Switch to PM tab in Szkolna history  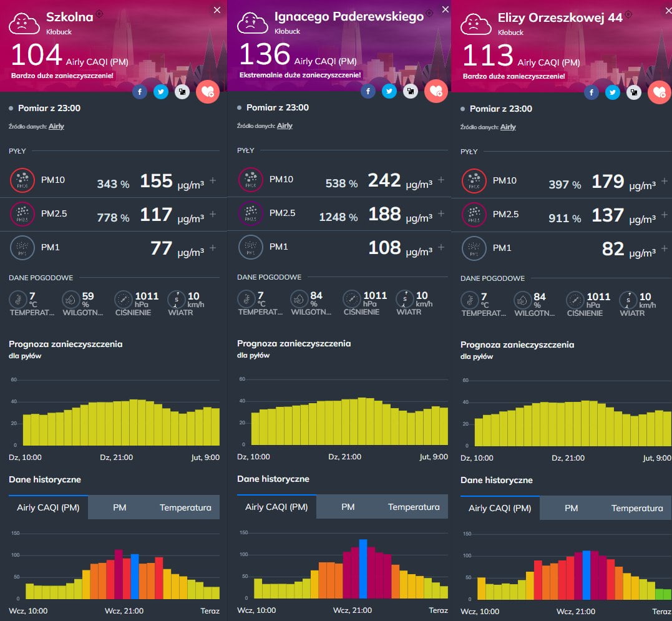pos(120,508)
